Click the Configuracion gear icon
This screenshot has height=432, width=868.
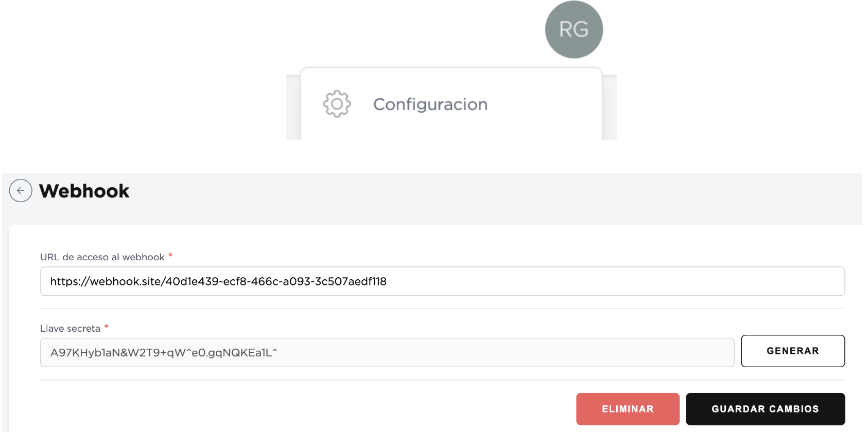pos(337,104)
